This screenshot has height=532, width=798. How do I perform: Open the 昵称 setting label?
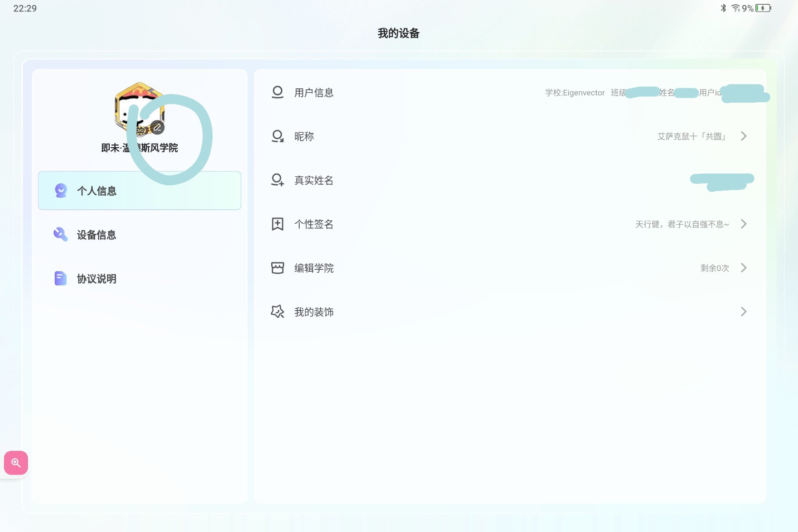coord(304,136)
